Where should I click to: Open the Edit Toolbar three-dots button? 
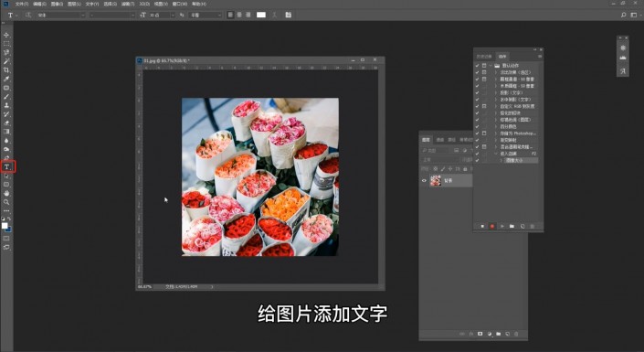click(6, 211)
